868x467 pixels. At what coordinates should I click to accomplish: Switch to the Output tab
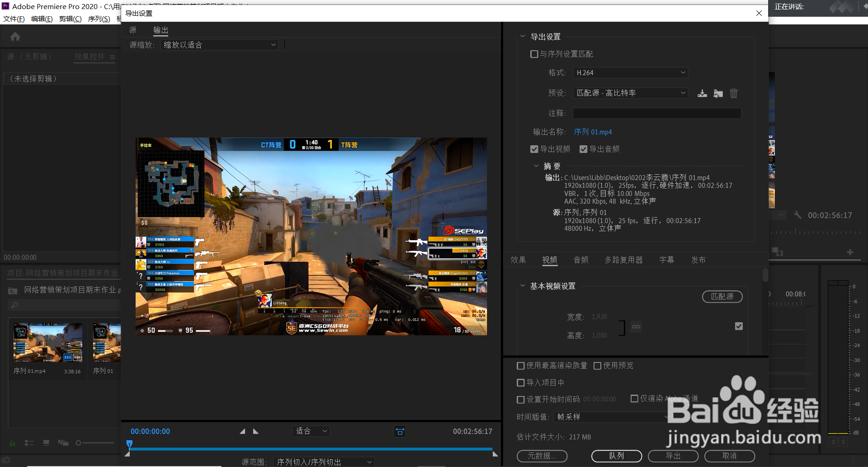[x=160, y=30]
